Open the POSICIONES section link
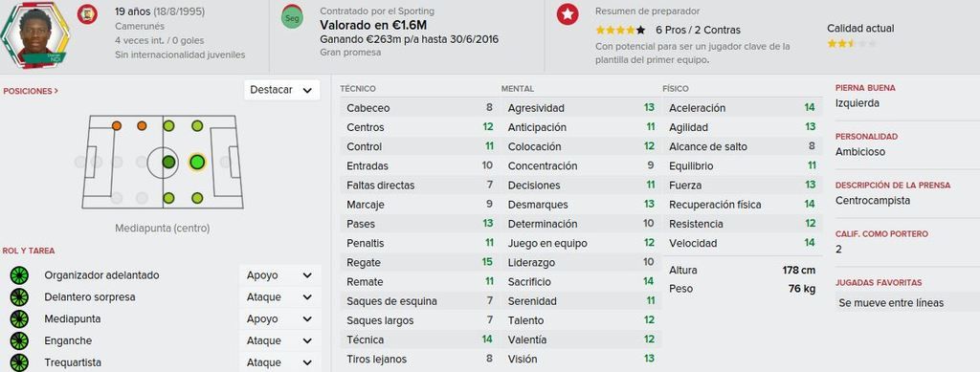The height and width of the screenshot is (372, 980). pos(31,91)
